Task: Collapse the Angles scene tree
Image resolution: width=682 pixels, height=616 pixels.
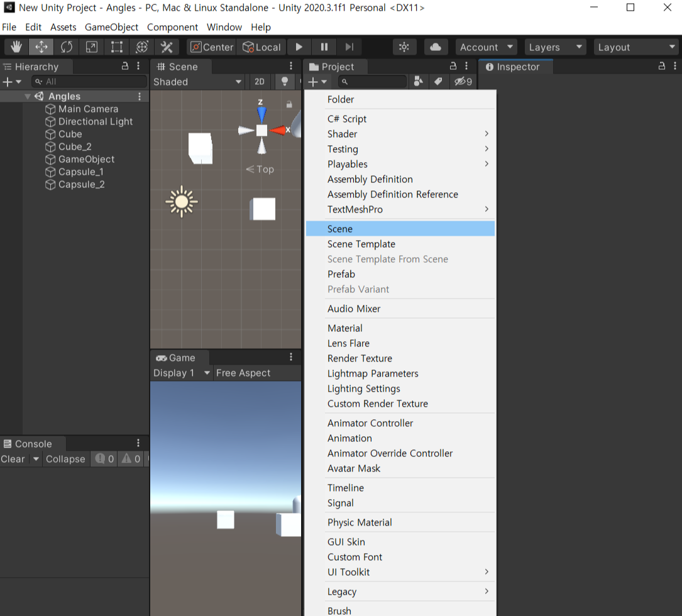Action: (x=28, y=96)
